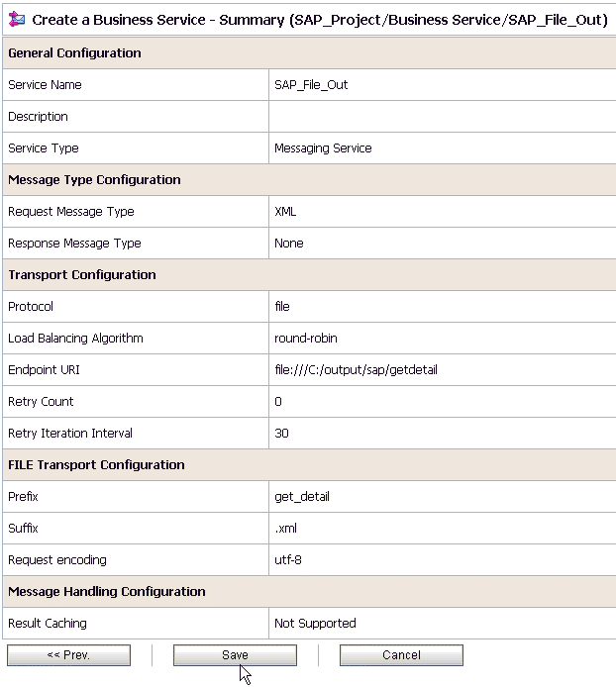Screen dimensions: 616x687
Task: Cancel the business service creation
Action: (x=401, y=655)
